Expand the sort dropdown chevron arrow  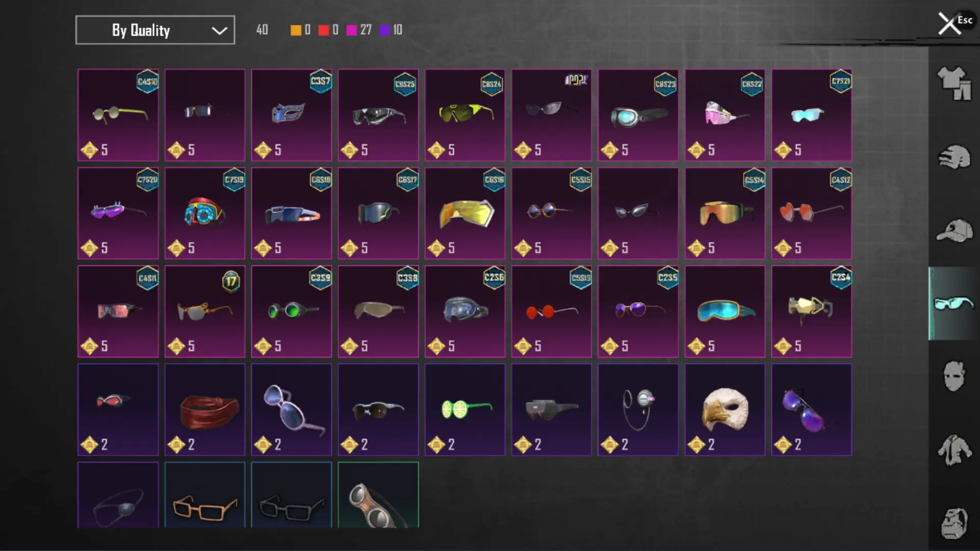tap(219, 31)
